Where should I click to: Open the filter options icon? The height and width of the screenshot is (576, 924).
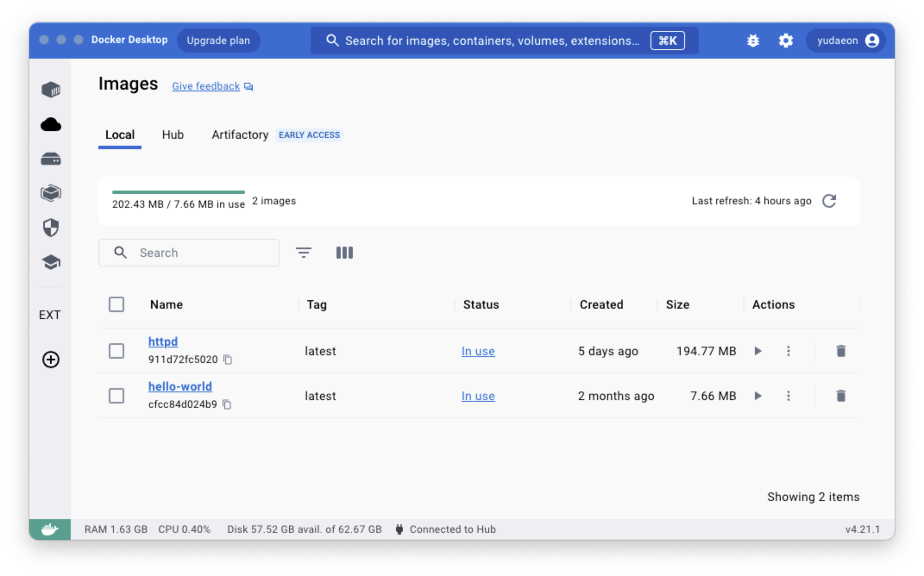(x=304, y=252)
